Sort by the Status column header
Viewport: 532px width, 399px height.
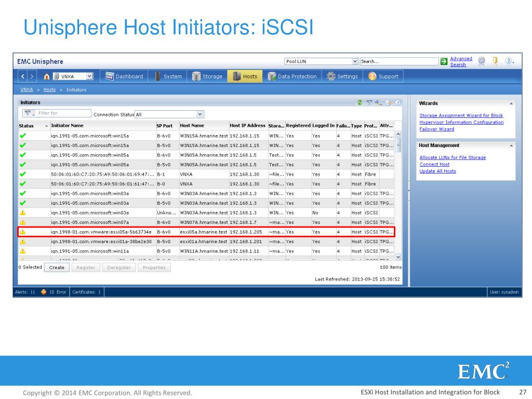coord(33,126)
